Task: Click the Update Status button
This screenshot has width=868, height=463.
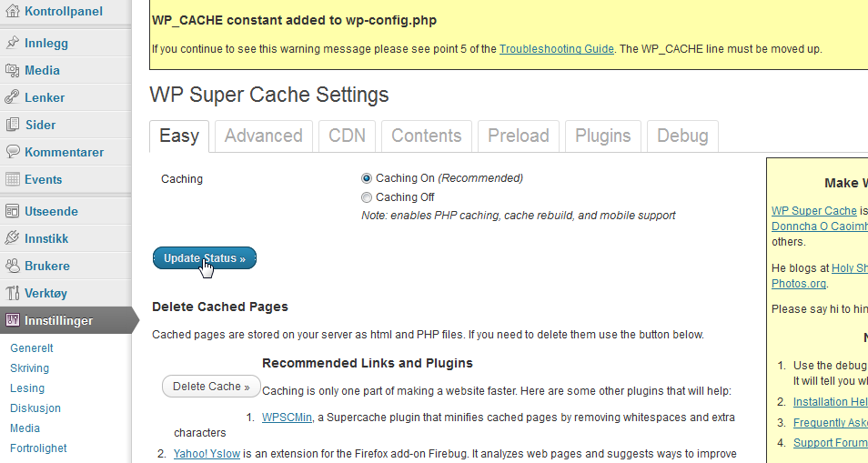Action: tap(205, 258)
